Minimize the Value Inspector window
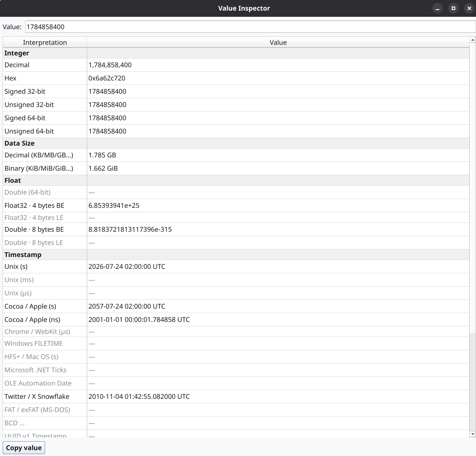 click(437, 8)
